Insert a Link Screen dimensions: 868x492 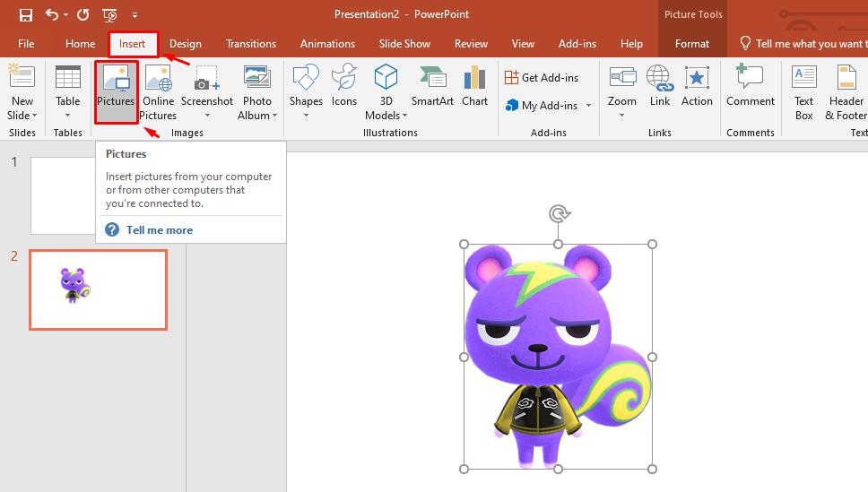660,86
